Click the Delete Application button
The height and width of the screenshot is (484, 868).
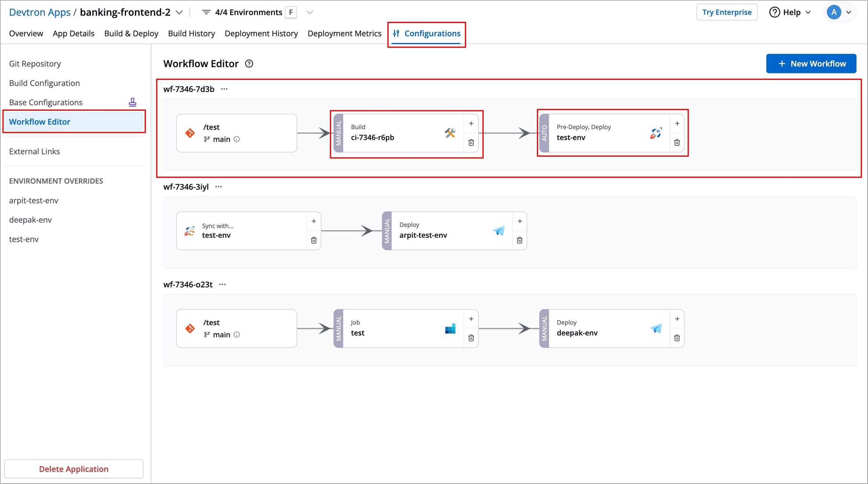pos(74,469)
